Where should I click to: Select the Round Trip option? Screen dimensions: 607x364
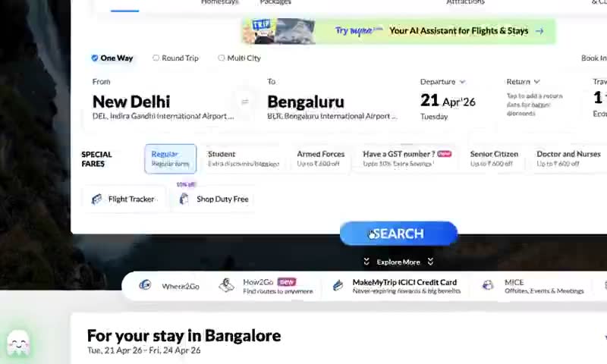pyautogui.click(x=176, y=58)
